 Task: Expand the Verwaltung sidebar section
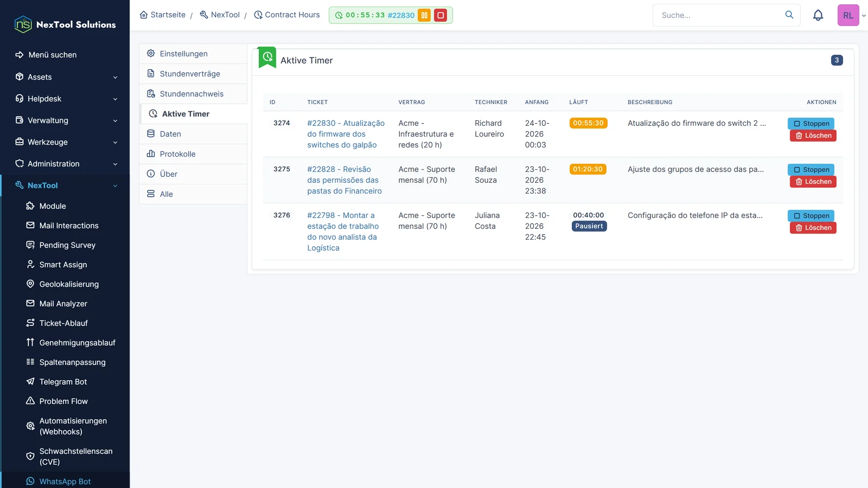point(65,120)
